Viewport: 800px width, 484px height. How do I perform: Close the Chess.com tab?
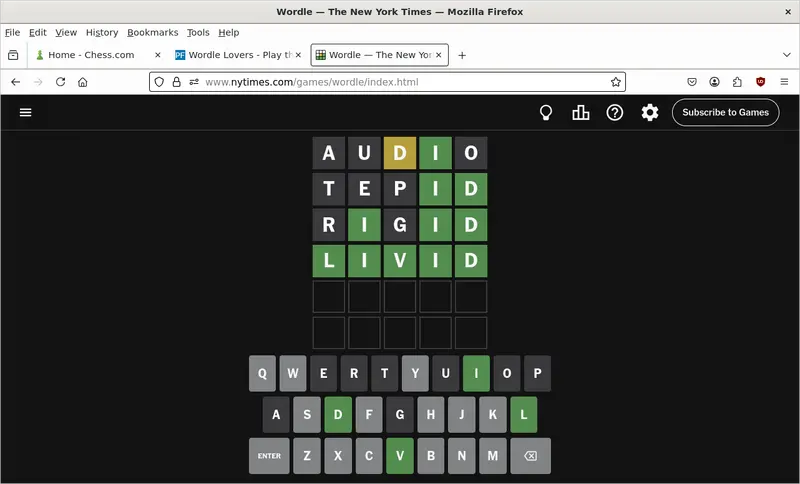[158, 55]
